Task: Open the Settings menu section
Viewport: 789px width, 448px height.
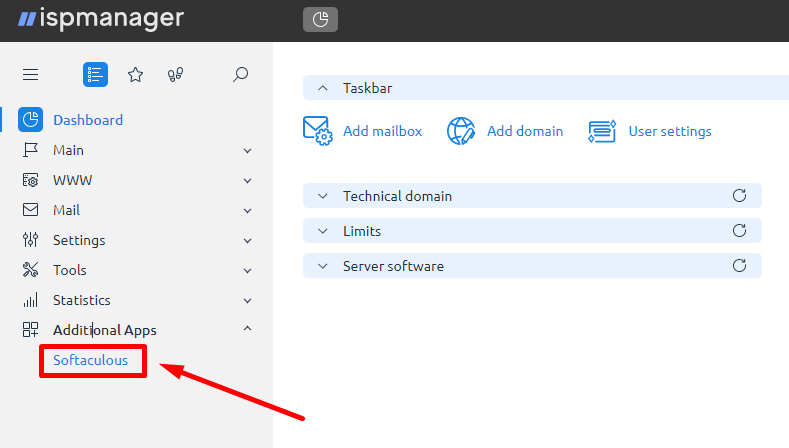Action: point(79,240)
